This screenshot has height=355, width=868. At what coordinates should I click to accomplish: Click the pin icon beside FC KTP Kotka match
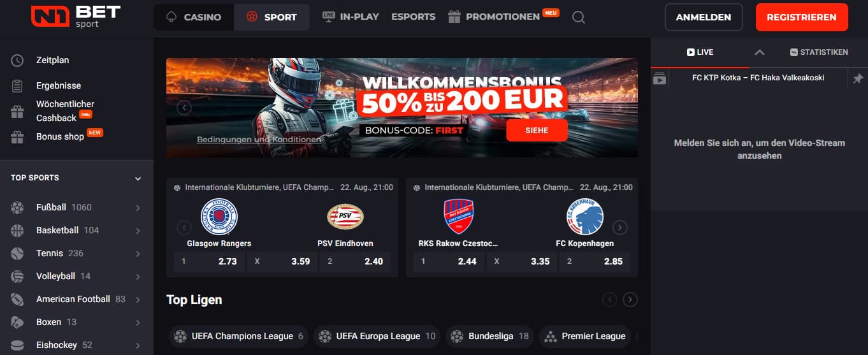[x=858, y=78]
